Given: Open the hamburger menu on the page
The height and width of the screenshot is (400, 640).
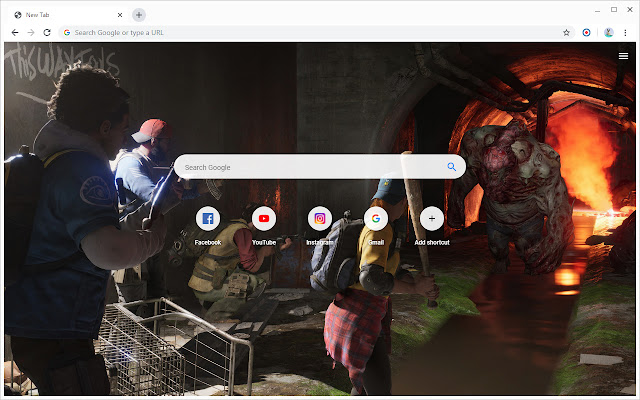Looking at the screenshot, I should tap(623, 56).
